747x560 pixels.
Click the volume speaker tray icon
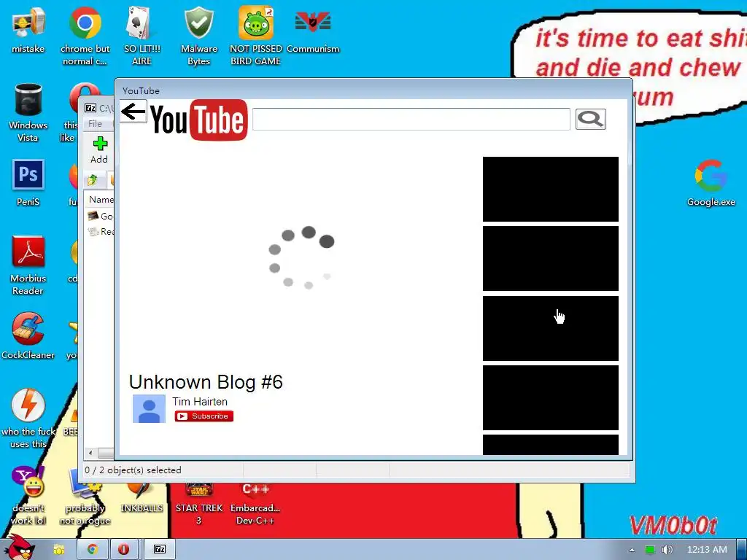tap(667, 550)
